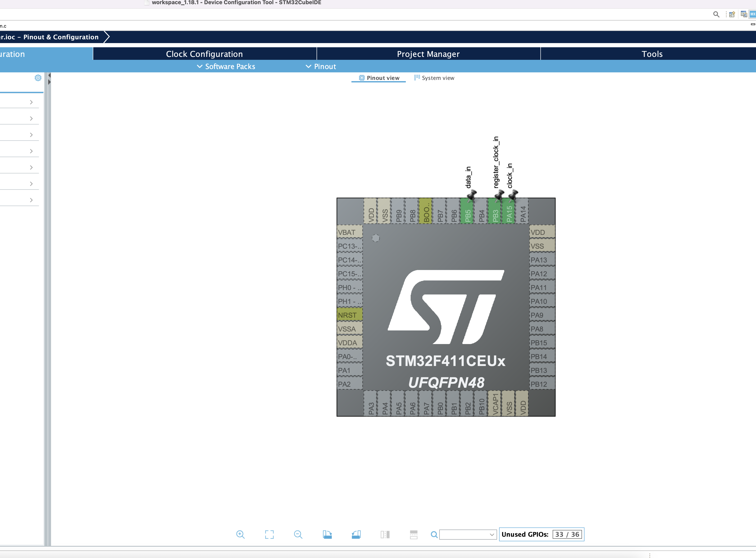756x558 pixels.
Task: Open the Project Manager tab
Action: click(428, 54)
